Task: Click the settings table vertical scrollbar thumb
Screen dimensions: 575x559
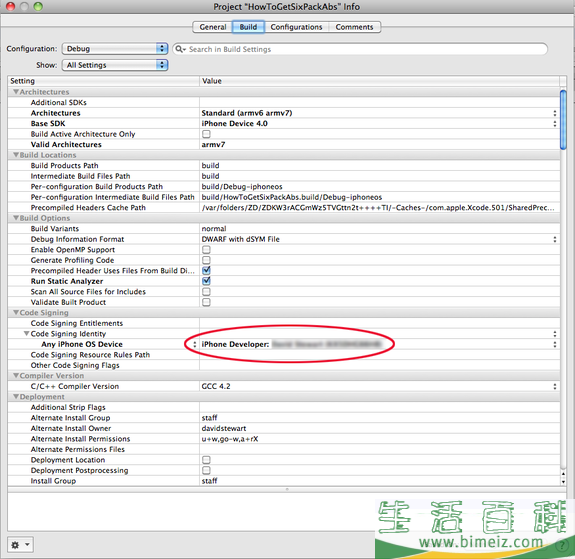Action: pos(563,120)
